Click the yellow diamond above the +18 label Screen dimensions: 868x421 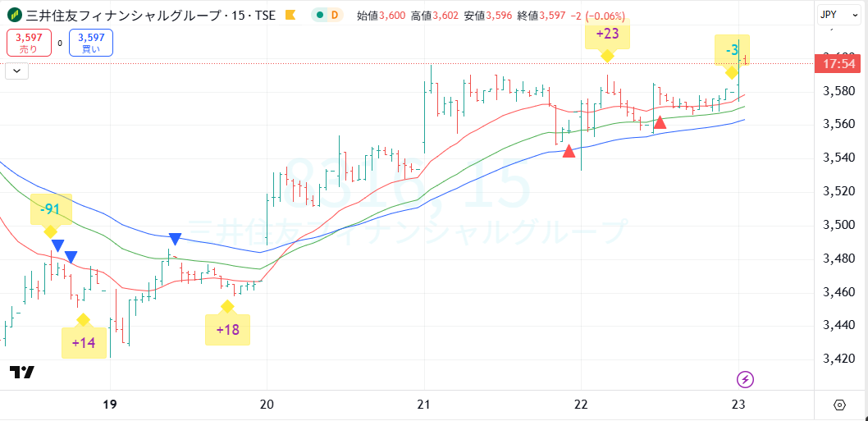[x=227, y=307]
